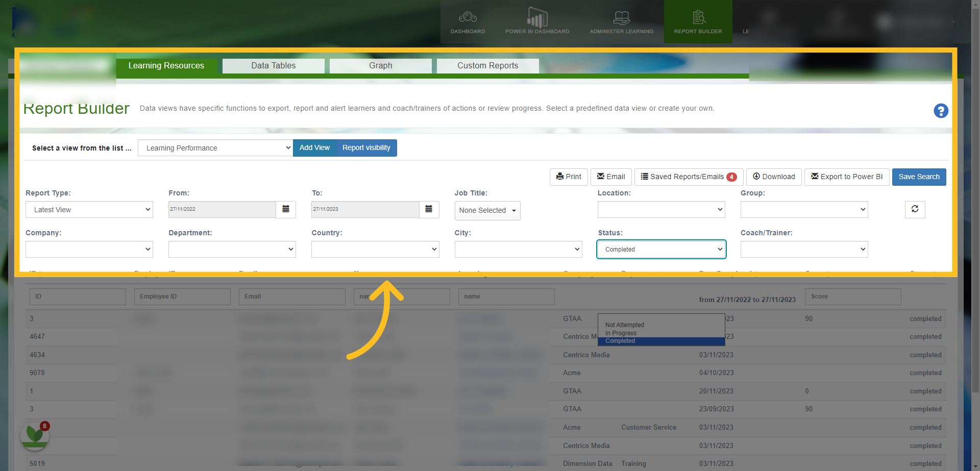Open the To date calendar picker
This screenshot has height=471, width=980.
(x=429, y=209)
